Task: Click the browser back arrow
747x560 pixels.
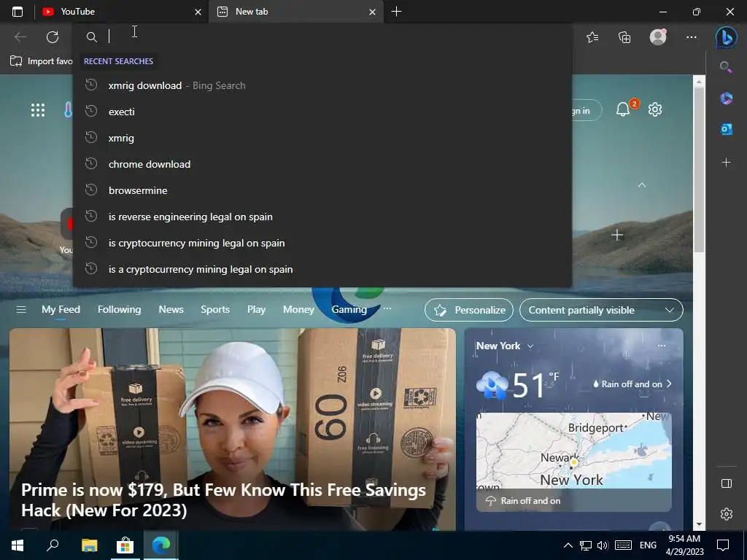Action: [20, 36]
